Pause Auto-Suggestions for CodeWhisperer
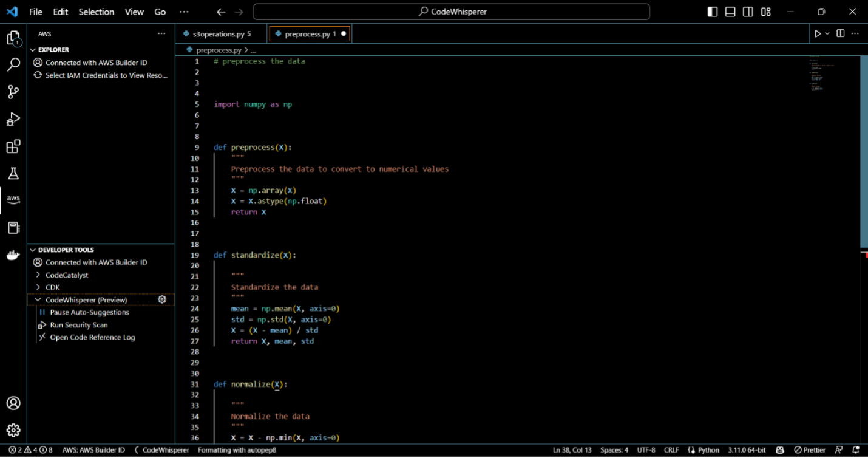The image size is (868, 458). pyautogui.click(x=89, y=312)
